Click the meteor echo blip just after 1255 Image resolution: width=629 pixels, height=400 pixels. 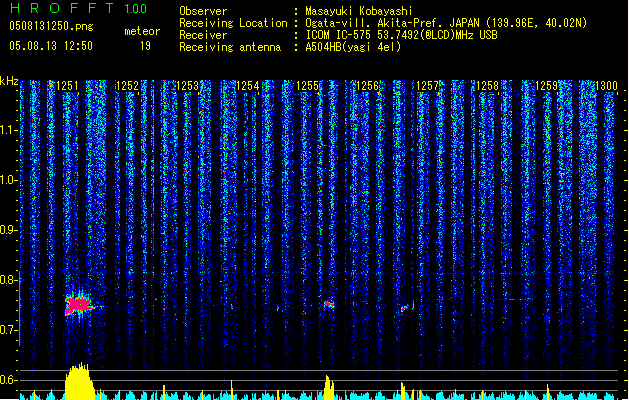pos(329,305)
